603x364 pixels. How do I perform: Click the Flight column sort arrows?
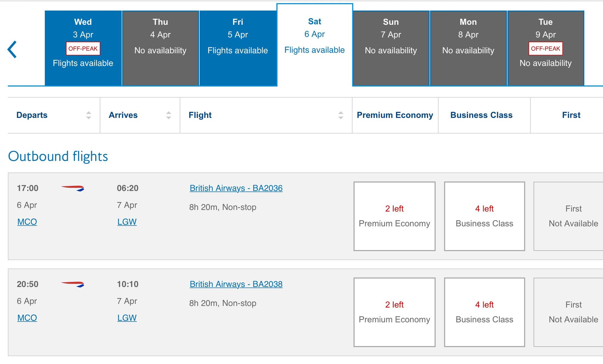[x=341, y=115]
